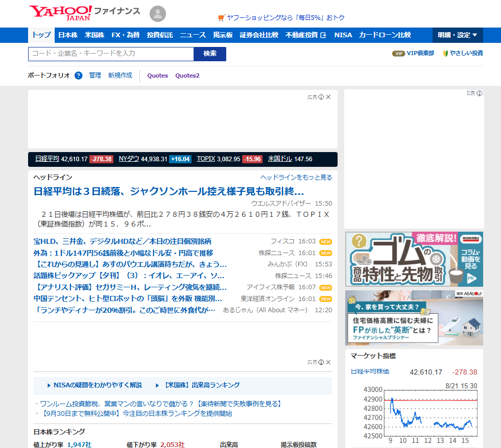Open headline 話題株ピックアップ【夕刊】
The height and width of the screenshot is (448, 501).
[x=129, y=276]
